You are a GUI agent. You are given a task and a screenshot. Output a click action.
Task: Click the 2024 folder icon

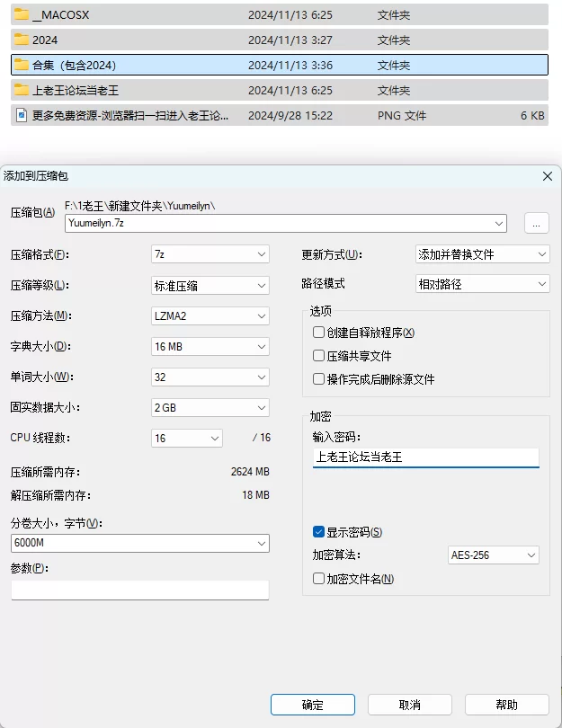[x=22, y=40]
